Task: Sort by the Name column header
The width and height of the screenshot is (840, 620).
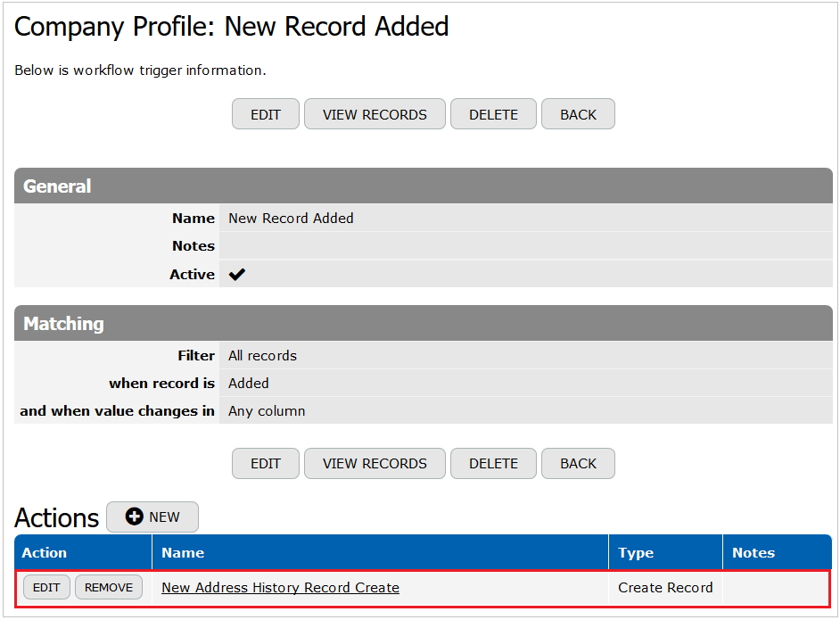Action: coord(183,553)
